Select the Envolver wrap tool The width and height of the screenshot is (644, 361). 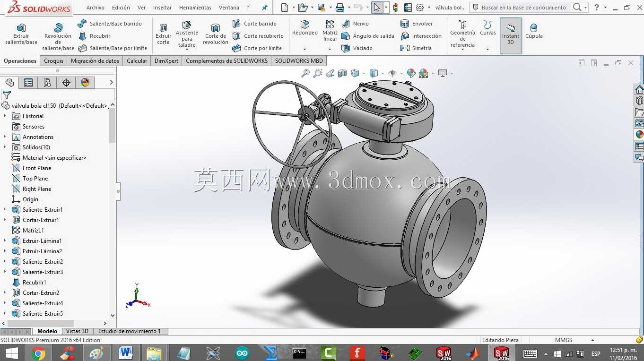[x=417, y=24]
